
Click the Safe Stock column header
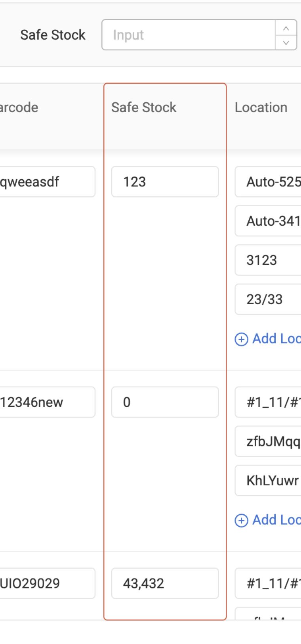coord(144,107)
